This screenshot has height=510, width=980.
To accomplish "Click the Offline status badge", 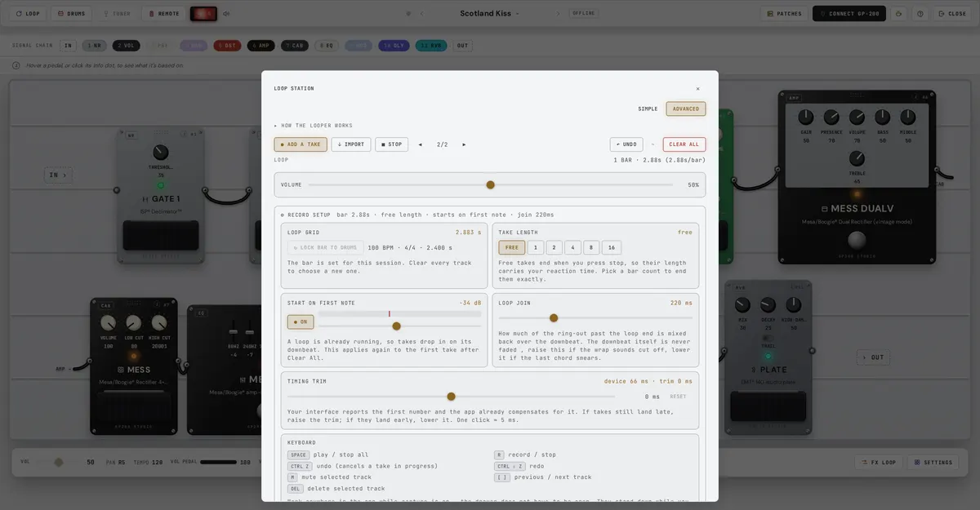I will pos(584,14).
